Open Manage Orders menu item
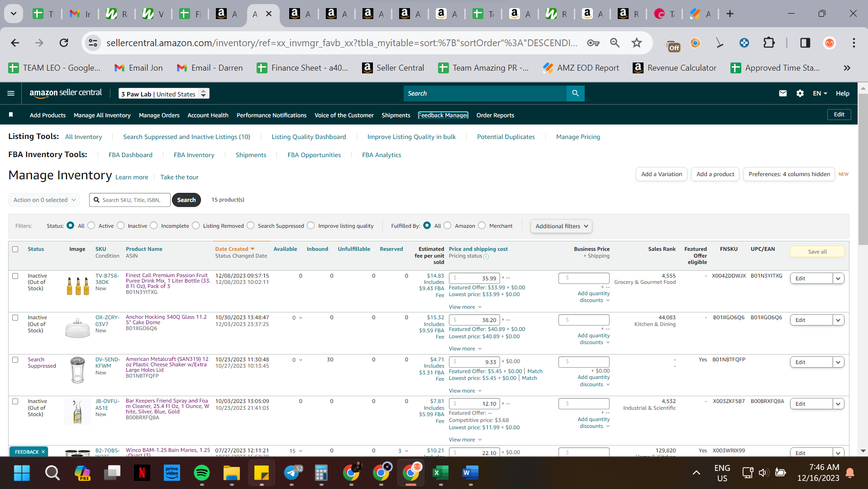This screenshot has height=489, width=868. pos(159,115)
